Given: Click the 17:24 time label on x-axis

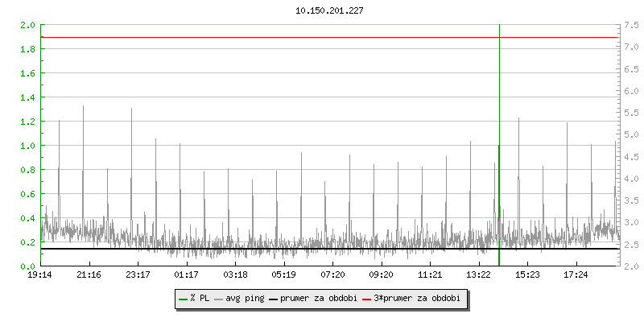Looking at the screenshot, I should click(x=576, y=275).
